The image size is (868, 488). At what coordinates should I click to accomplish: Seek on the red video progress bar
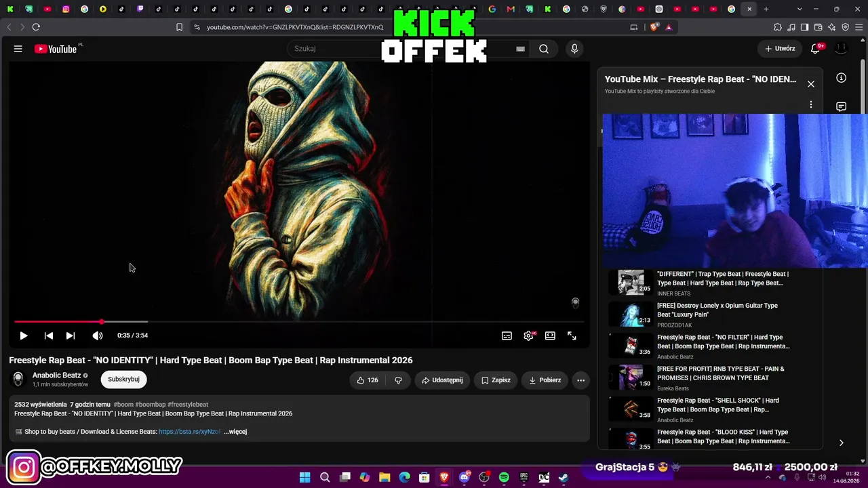(299, 322)
